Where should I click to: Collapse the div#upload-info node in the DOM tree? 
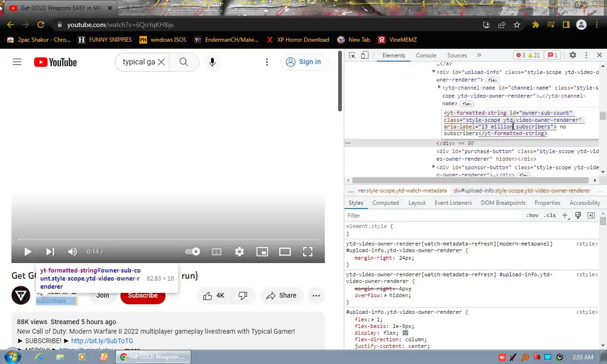[x=433, y=72]
